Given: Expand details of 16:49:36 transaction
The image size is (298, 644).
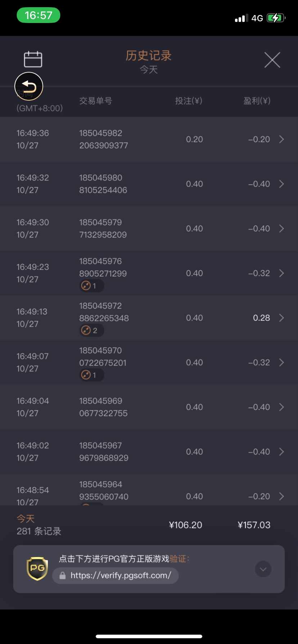Looking at the screenshot, I should (x=281, y=139).
